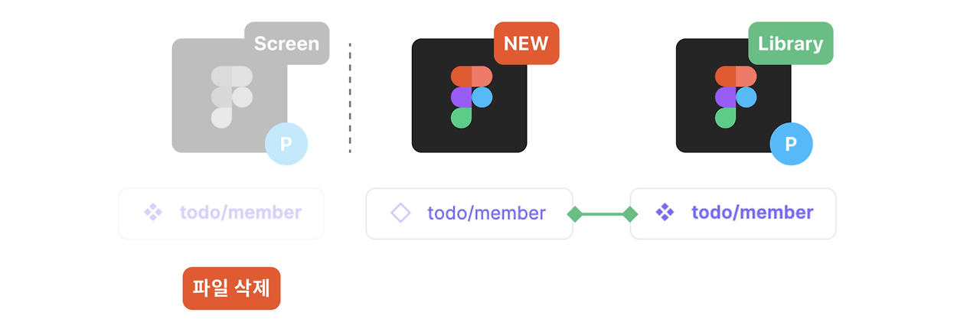This screenshot has width=980, height=332.
Task: Click the faded todo/member label
Action: [x=240, y=213]
